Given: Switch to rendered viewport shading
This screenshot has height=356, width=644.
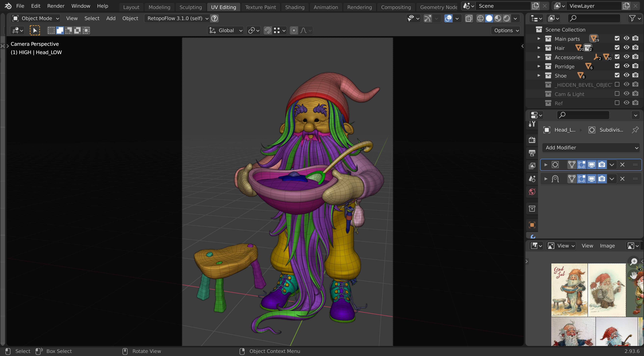Looking at the screenshot, I should click(x=506, y=18).
